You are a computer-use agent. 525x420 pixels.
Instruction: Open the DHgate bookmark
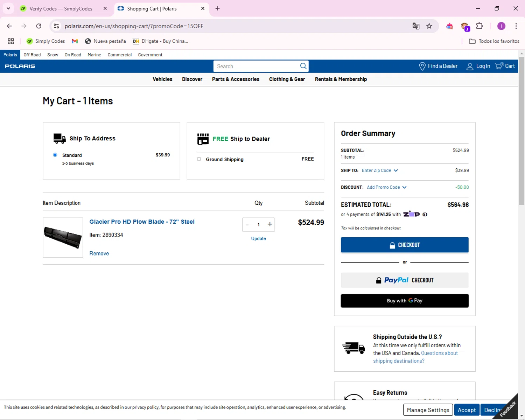pyautogui.click(x=161, y=41)
